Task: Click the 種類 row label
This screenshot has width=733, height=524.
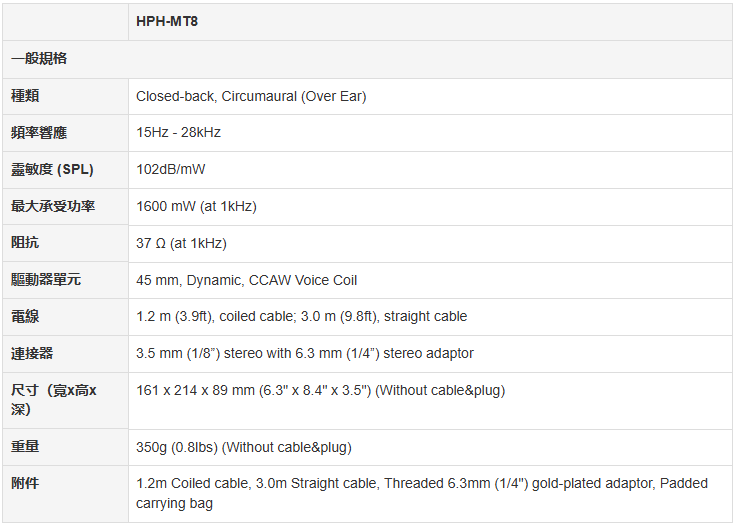Action: [x=25, y=96]
